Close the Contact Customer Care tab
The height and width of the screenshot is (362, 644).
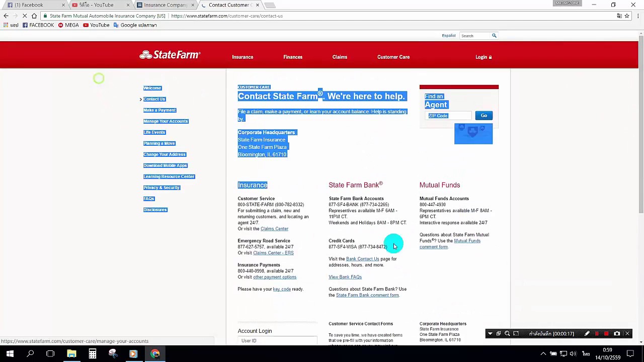258,5
